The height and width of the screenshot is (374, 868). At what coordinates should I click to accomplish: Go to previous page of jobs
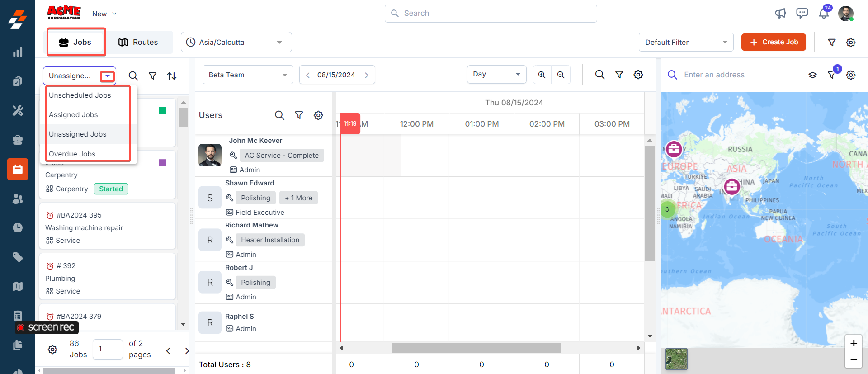tap(168, 350)
